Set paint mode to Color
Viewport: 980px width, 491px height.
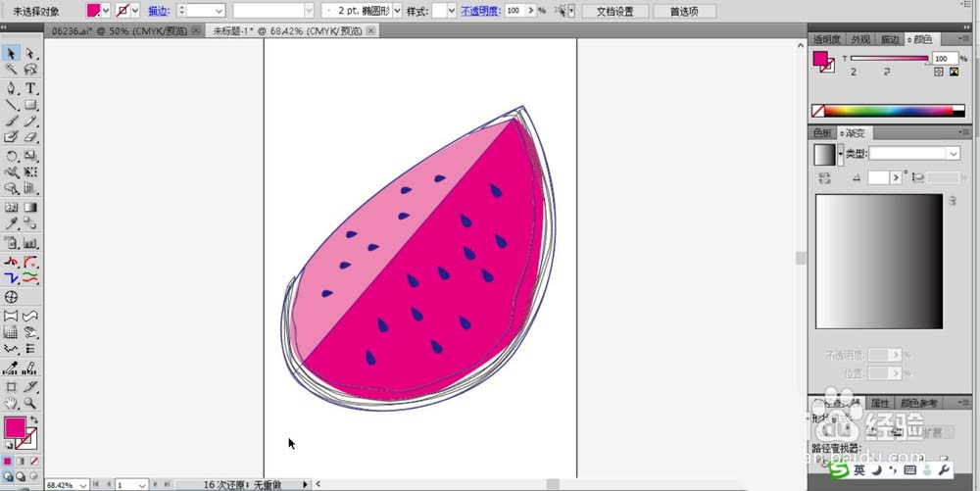(8, 461)
